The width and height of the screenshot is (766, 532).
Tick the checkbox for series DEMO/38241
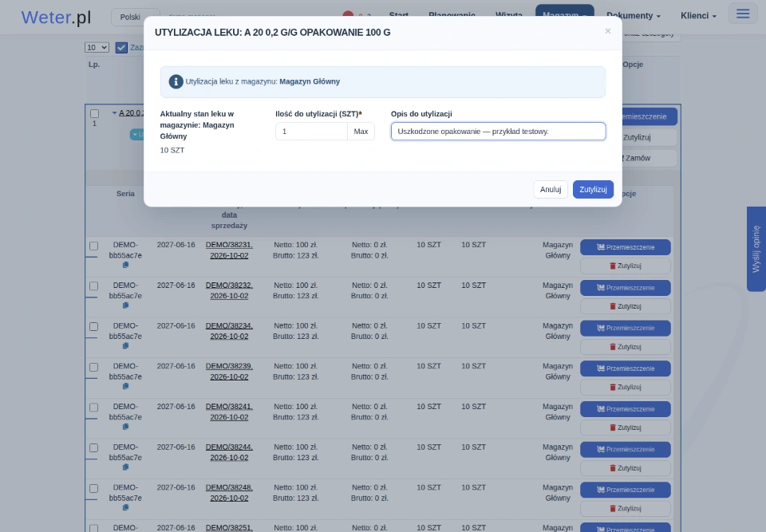point(94,408)
